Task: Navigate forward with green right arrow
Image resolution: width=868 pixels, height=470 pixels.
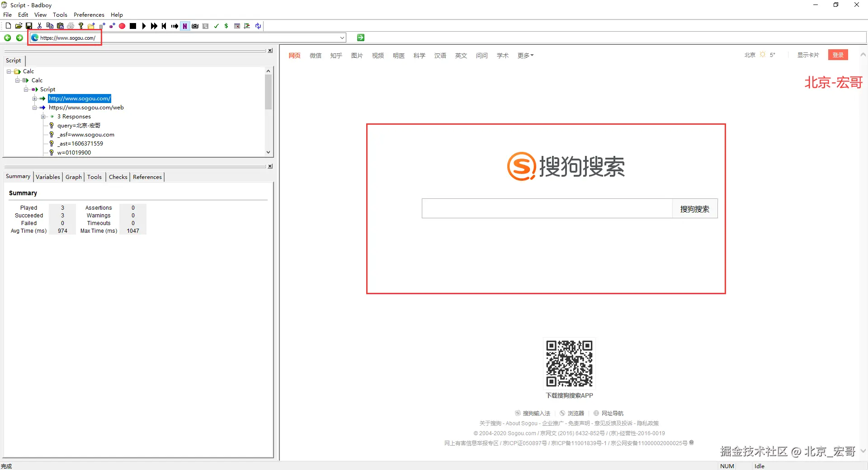Action: point(19,38)
